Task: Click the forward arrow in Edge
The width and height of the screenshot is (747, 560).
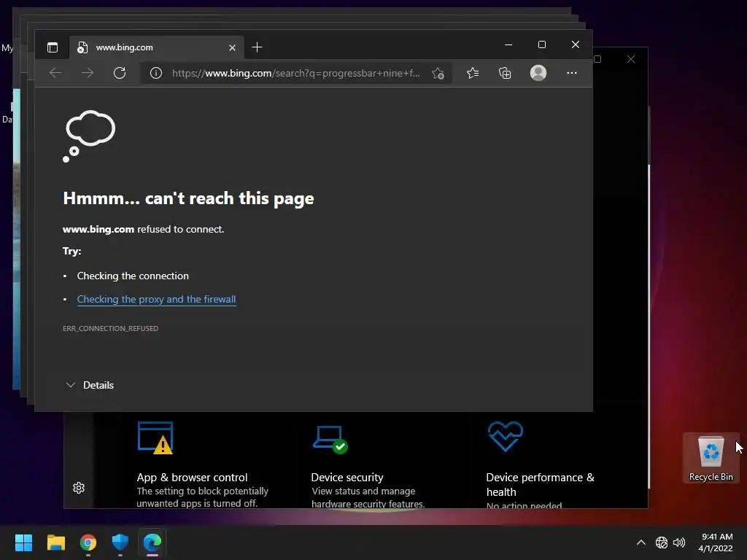Action: pos(88,73)
